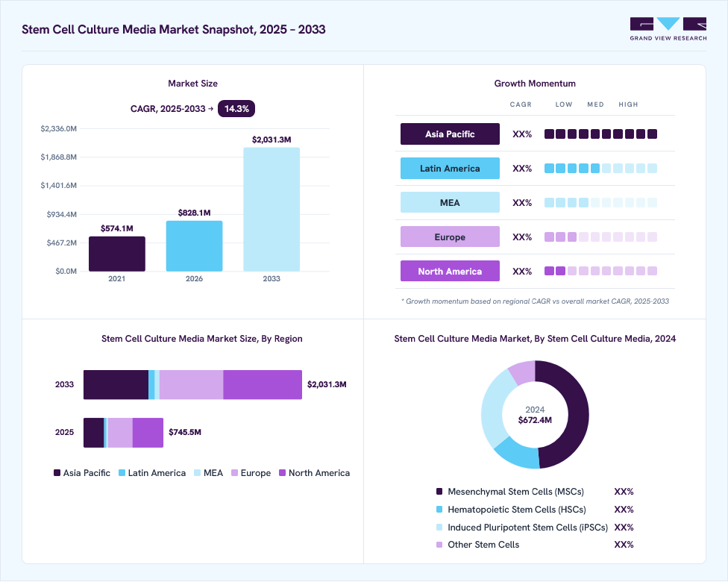The width and height of the screenshot is (728, 582).
Task: Click the $828.1M value label
Action: tap(194, 213)
